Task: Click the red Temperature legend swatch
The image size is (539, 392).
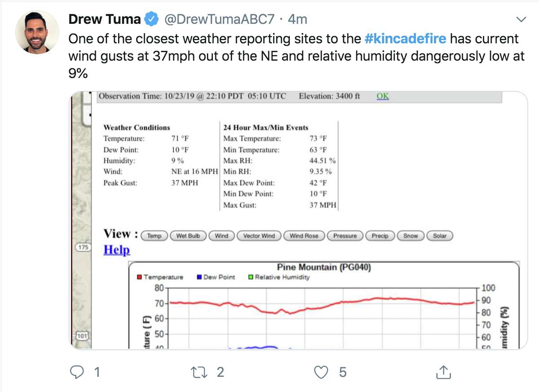Action: [x=140, y=277]
